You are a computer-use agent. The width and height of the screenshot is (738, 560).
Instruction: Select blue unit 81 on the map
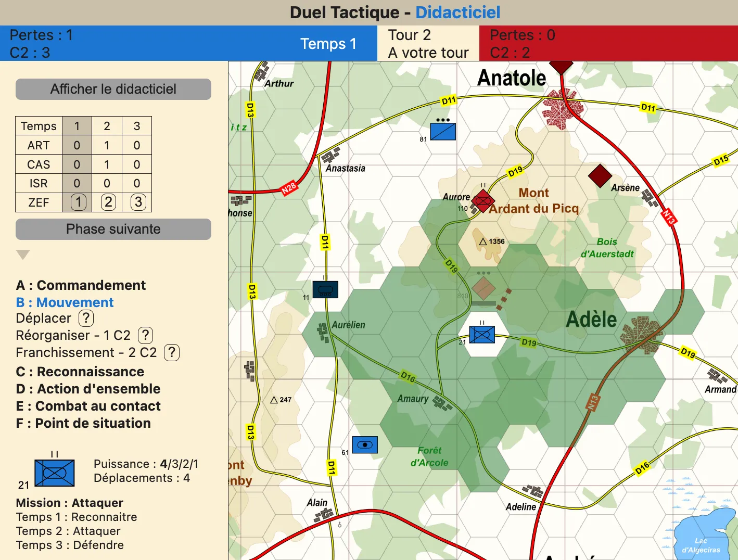[443, 131]
